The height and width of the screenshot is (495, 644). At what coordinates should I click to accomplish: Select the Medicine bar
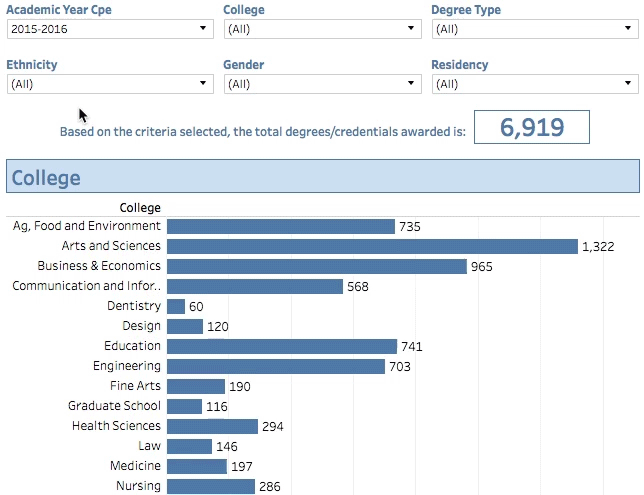(x=197, y=466)
